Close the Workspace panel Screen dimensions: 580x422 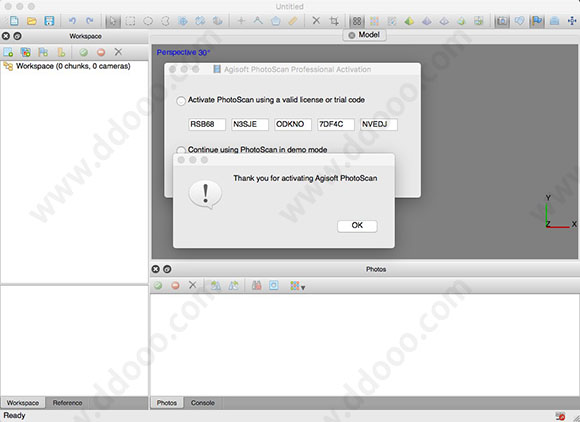tap(6, 36)
